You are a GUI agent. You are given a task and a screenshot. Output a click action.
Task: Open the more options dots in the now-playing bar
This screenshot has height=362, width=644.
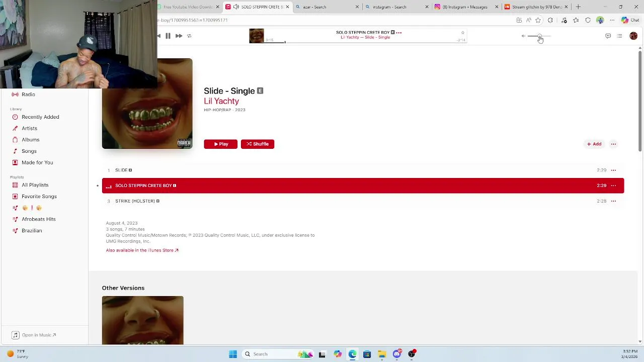pos(399,32)
